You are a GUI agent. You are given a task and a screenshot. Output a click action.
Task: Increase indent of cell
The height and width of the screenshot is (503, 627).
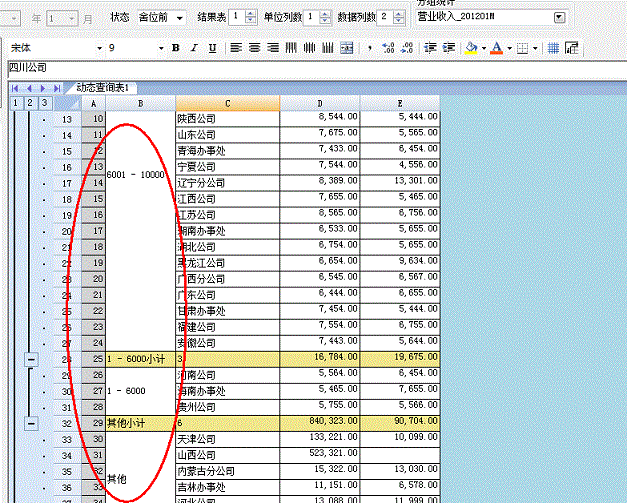click(x=449, y=48)
